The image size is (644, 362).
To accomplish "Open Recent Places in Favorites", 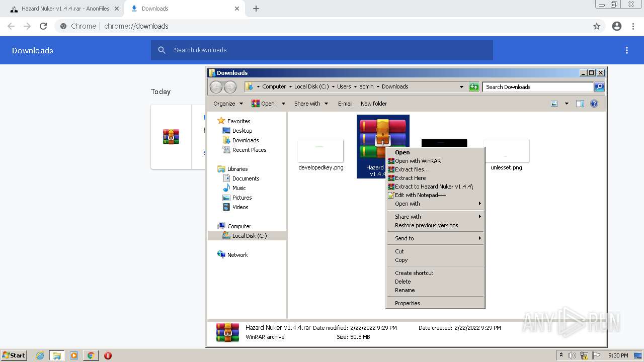I will 249,150.
